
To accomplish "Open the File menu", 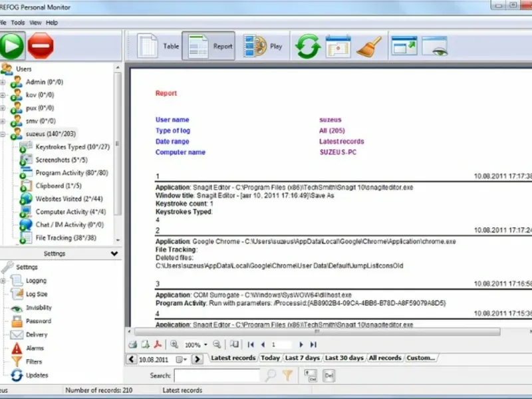I will point(3,23).
